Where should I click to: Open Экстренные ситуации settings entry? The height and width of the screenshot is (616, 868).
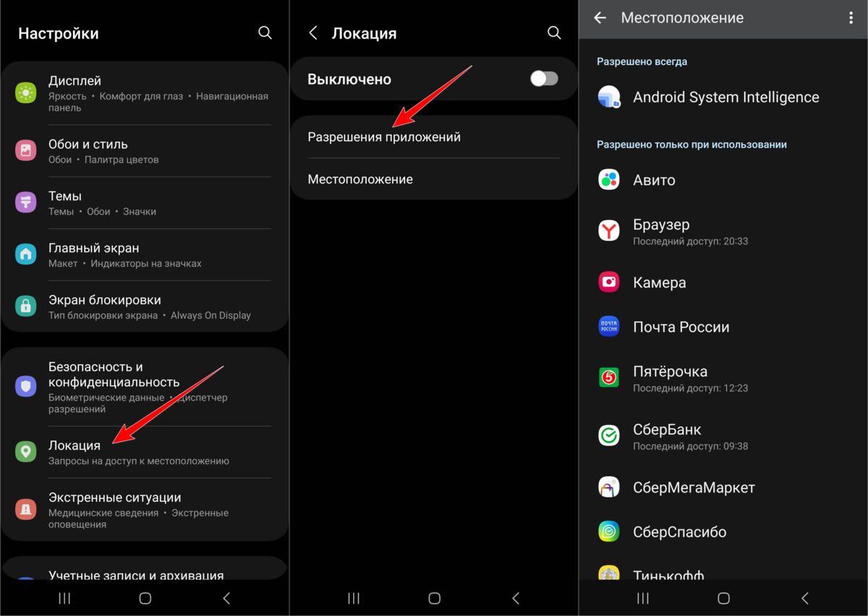click(145, 510)
